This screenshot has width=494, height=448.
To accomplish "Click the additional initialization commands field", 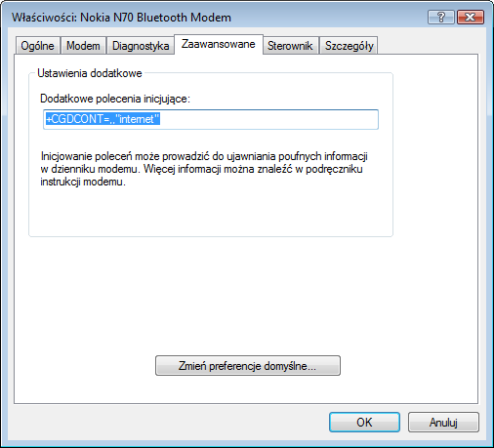I will [211, 119].
